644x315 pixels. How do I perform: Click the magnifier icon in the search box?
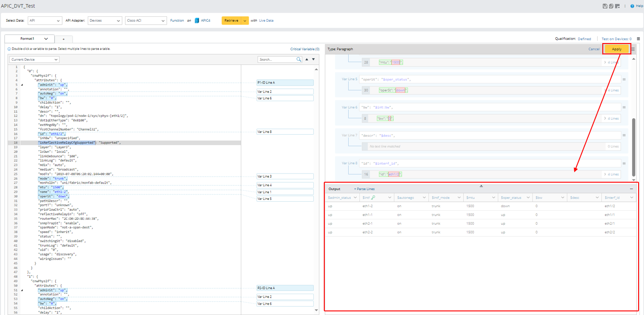tap(299, 59)
